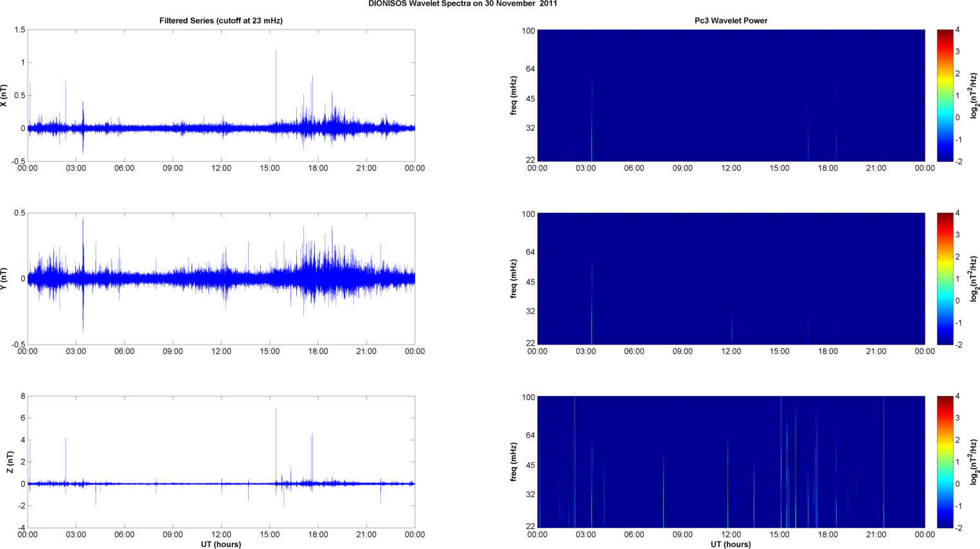Image resolution: width=980 pixels, height=549 pixels.
Task: Click log2(nT²/Hz) label beside bottom colorbar
Action: pos(974,462)
